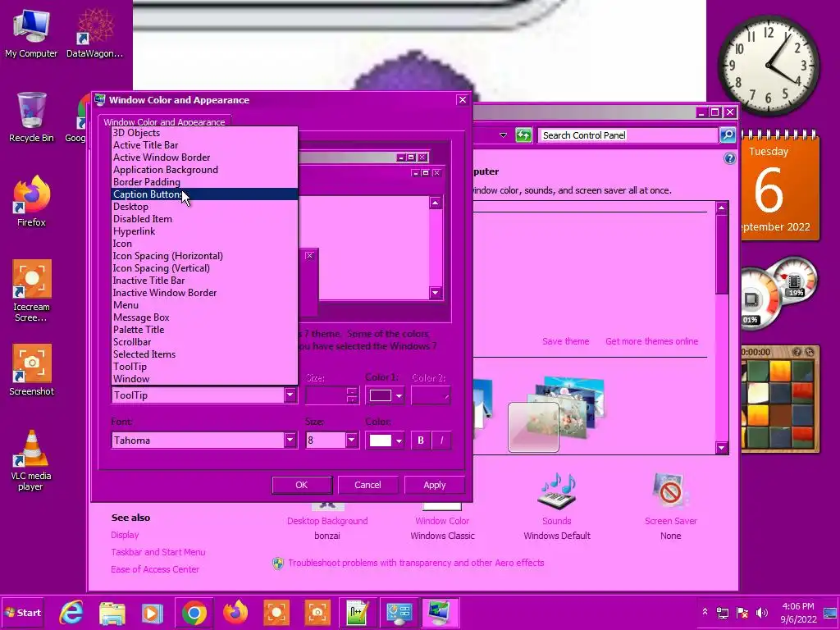This screenshot has height=630, width=840.
Task: Choose Caption Buttons list entry
Action: pyautogui.click(x=204, y=194)
